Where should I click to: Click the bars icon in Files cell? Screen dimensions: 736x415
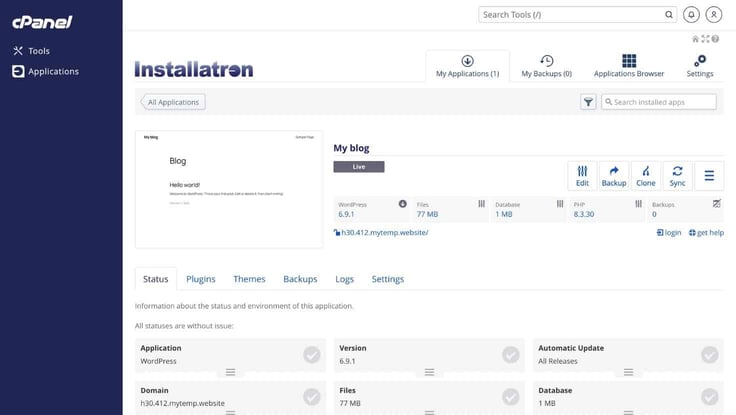point(482,204)
